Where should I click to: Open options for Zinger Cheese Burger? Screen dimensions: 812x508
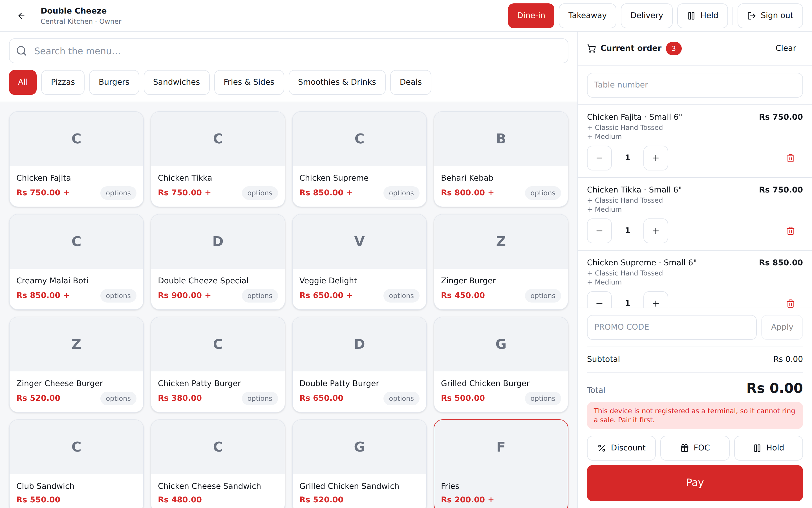tap(118, 398)
